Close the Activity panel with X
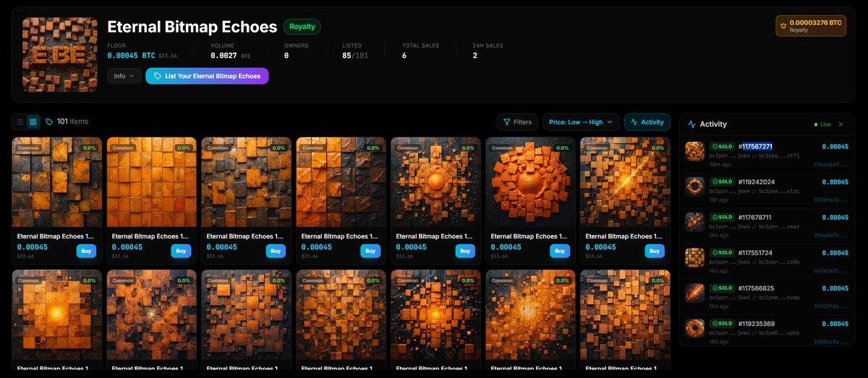 (841, 124)
